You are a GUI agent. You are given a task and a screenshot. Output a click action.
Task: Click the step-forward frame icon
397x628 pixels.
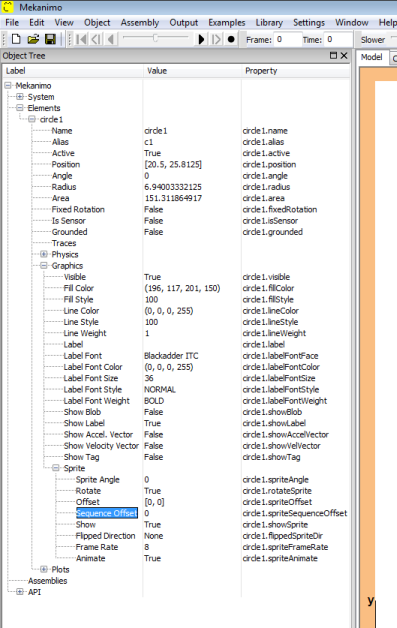click(216, 39)
